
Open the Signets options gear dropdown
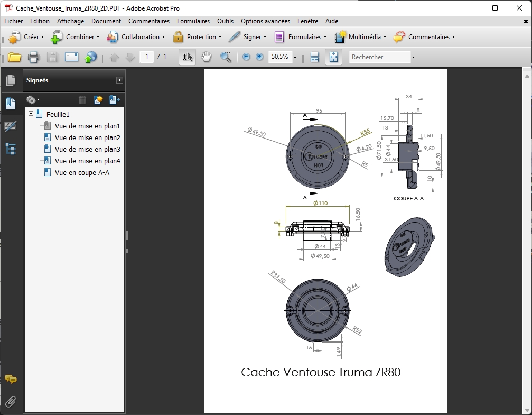[33, 99]
